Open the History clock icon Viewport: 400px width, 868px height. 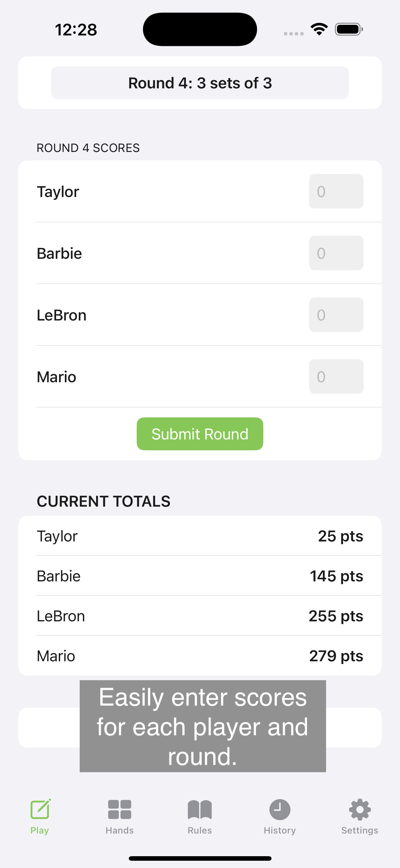click(x=280, y=809)
